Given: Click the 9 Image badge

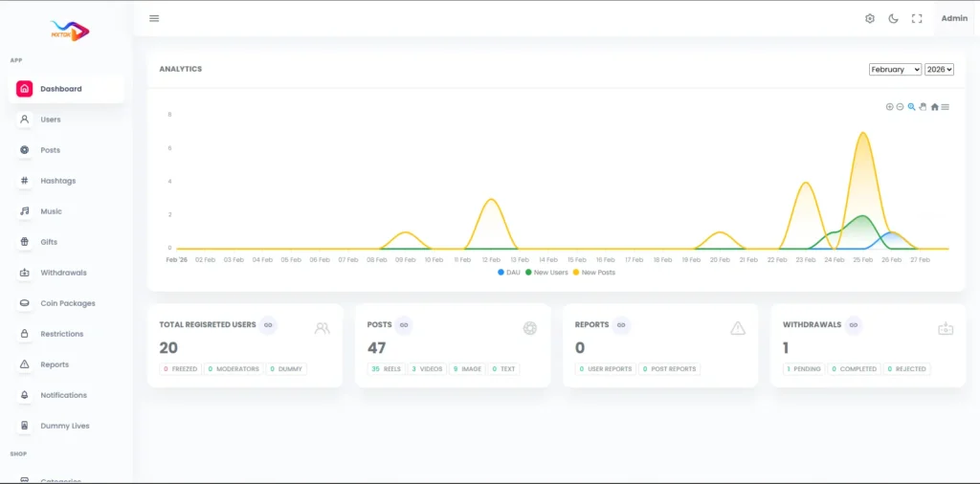Looking at the screenshot, I should pyautogui.click(x=467, y=369).
